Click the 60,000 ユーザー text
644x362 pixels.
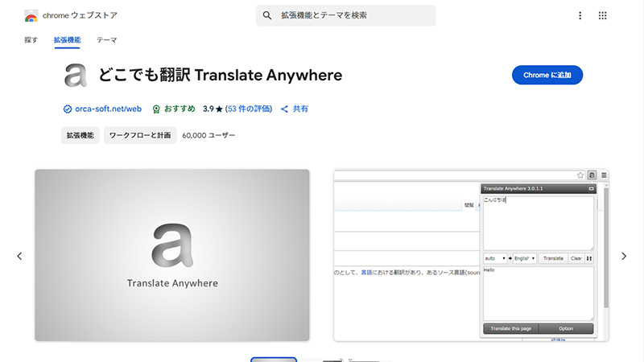click(208, 135)
